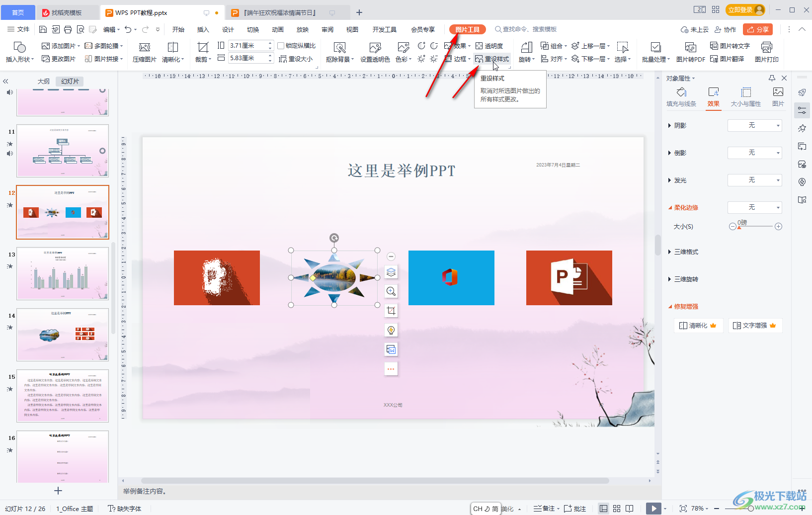Click the soft edge size slider track
This screenshot has width=812, height=515.
coord(755,227)
